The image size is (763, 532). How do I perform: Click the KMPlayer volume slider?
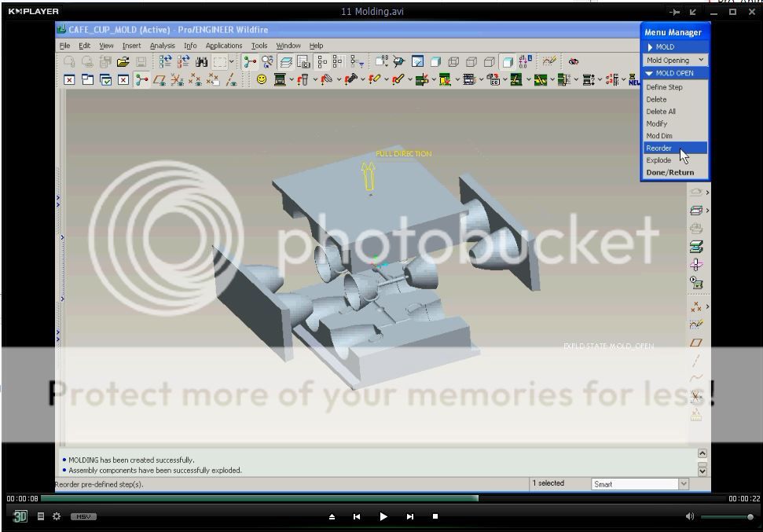pos(727,517)
